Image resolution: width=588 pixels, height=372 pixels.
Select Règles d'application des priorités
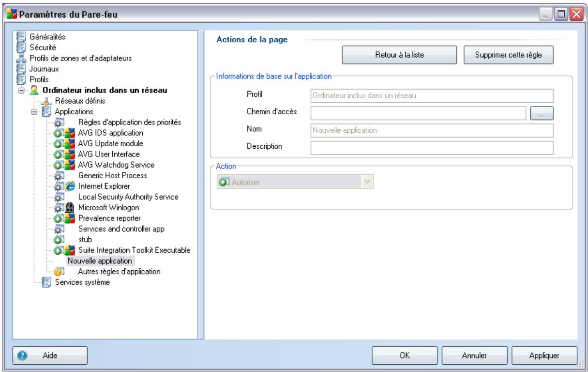130,122
